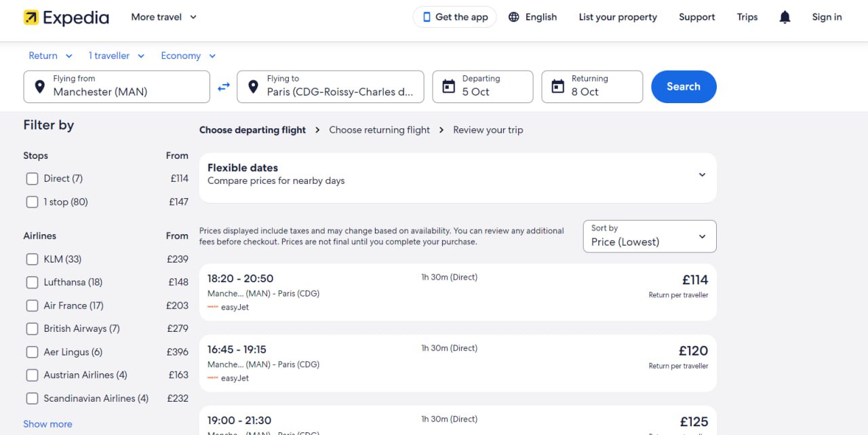The height and width of the screenshot is (435, 868).
Task: Select the 18:20 - 20:50 easyJet flight
Action: pyautogui.click(x=458, y=292)
